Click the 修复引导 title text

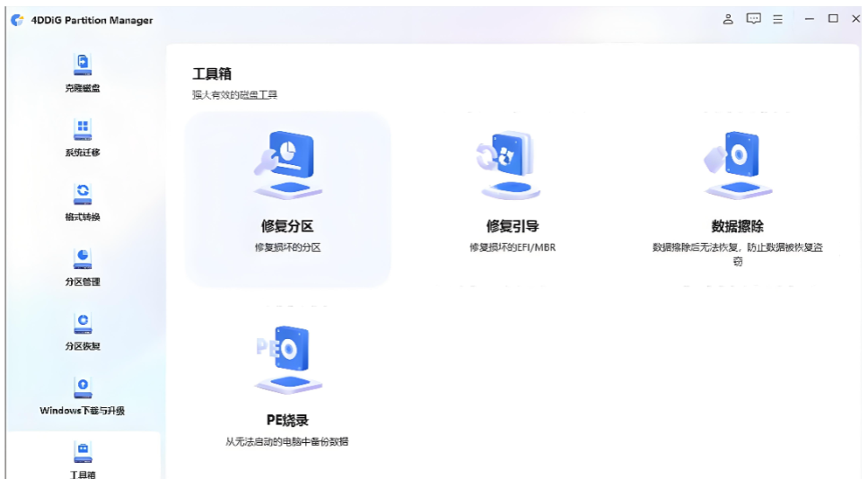[x=513, y=226]
